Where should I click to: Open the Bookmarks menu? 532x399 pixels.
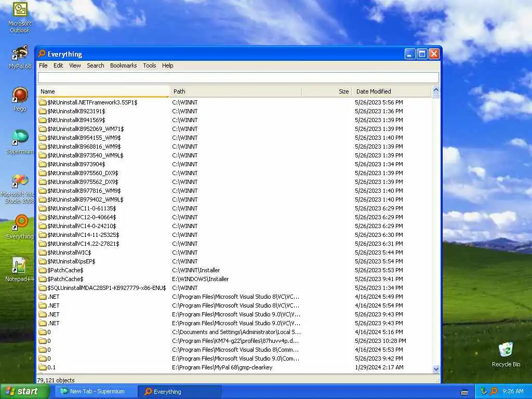pos(124,65)
